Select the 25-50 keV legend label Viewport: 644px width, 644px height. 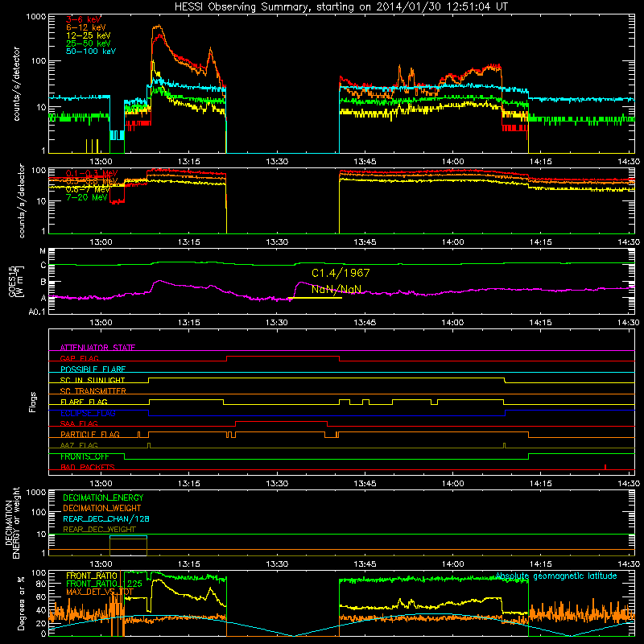point(89,43)
